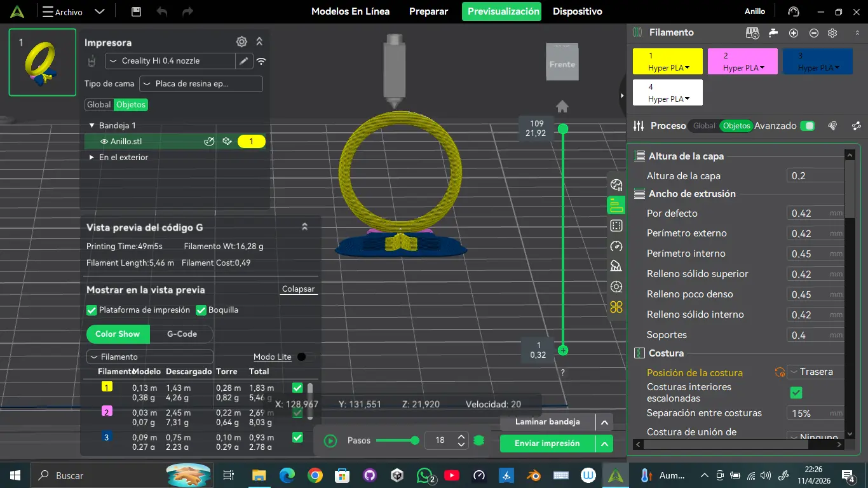Viewport: 868px width, 488px height.
Task: Click the gauge icon in viewport side toolbar
Action: pos(616,246)
